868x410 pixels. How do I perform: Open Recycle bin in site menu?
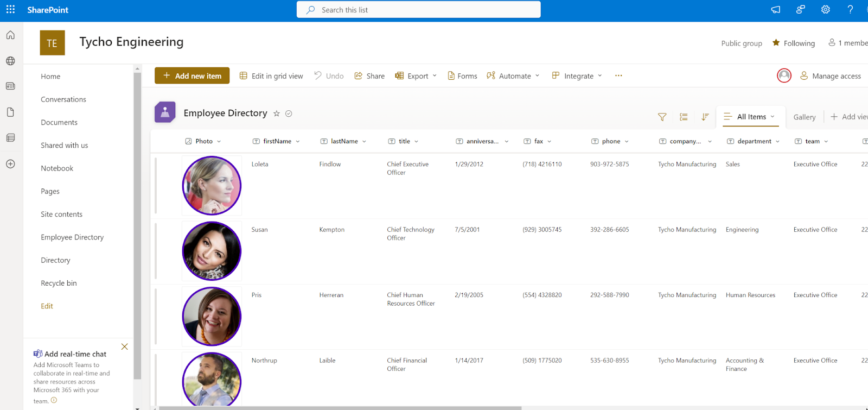(x=59, y=283)
